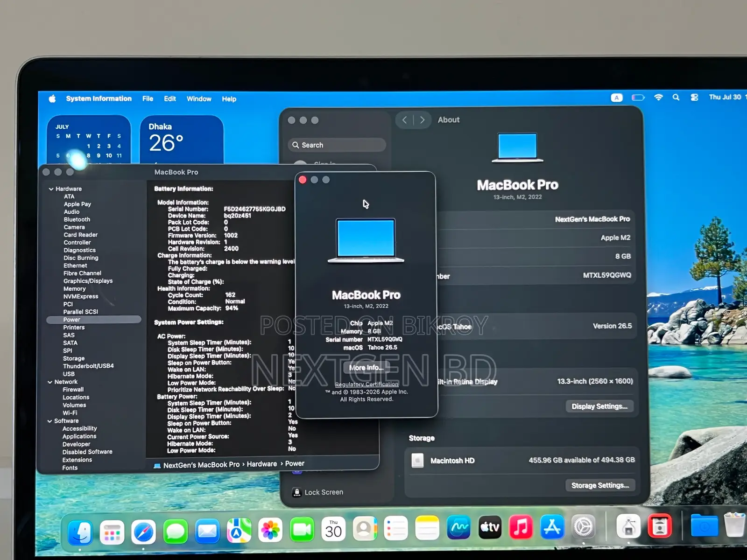The image size is (747, 560).
Task: Select Card Reader in the Hardware list
Action: coord(81,235)
